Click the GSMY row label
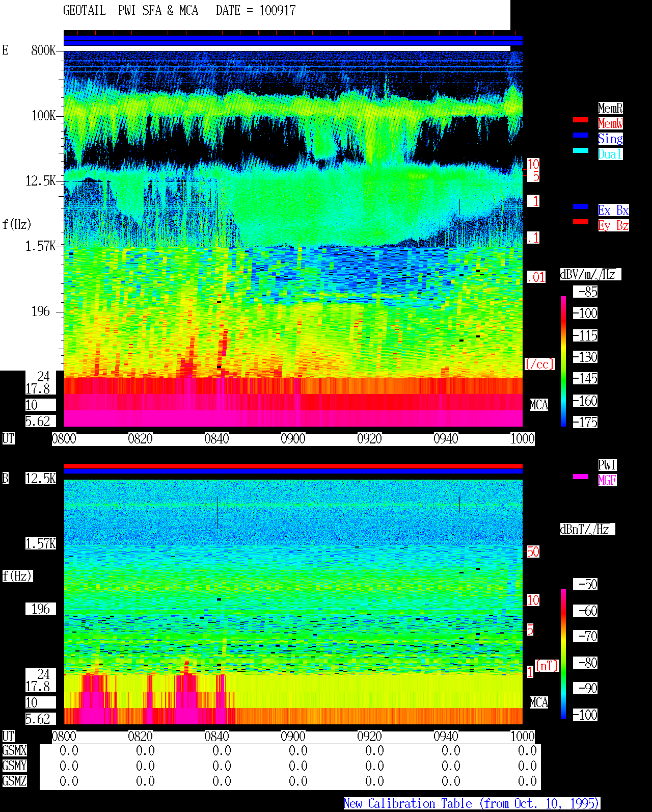 (x=14, y=766)
